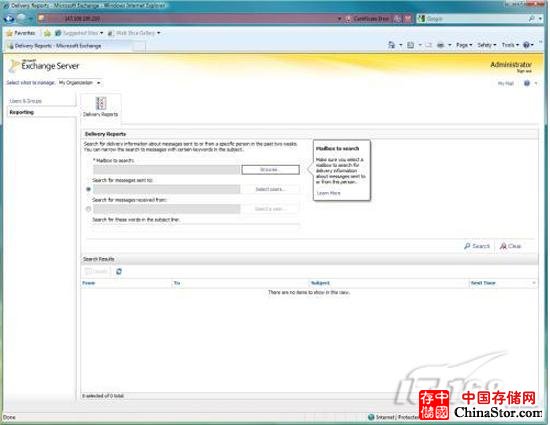Open the Favorites star button
Screen dimensions: 550x425
[x=21, y=33]
